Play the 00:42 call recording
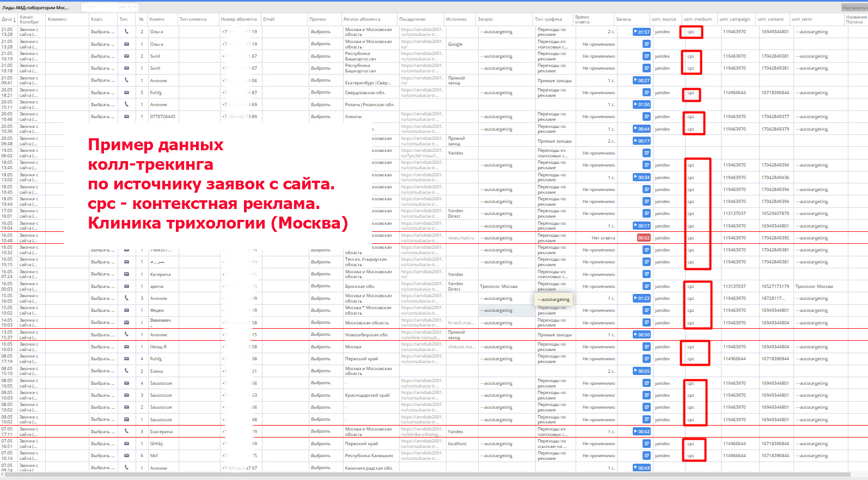 pyautogui.click(x=641, y=432)
